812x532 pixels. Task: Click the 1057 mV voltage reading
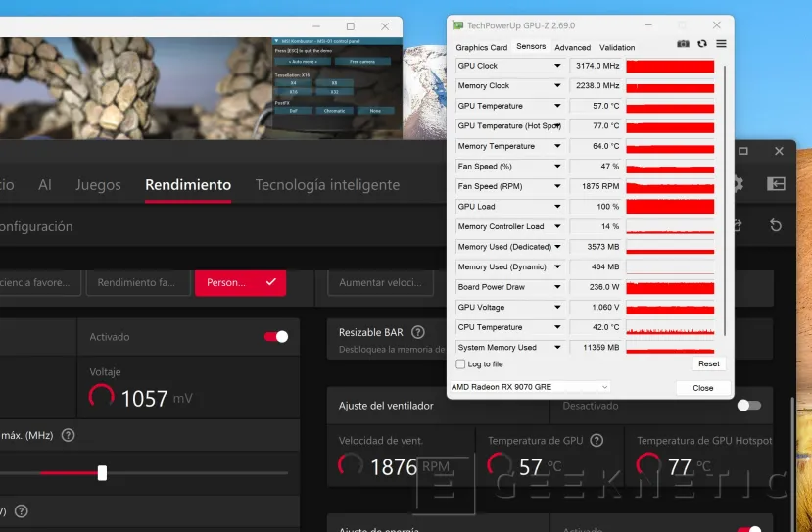(157, 399)
